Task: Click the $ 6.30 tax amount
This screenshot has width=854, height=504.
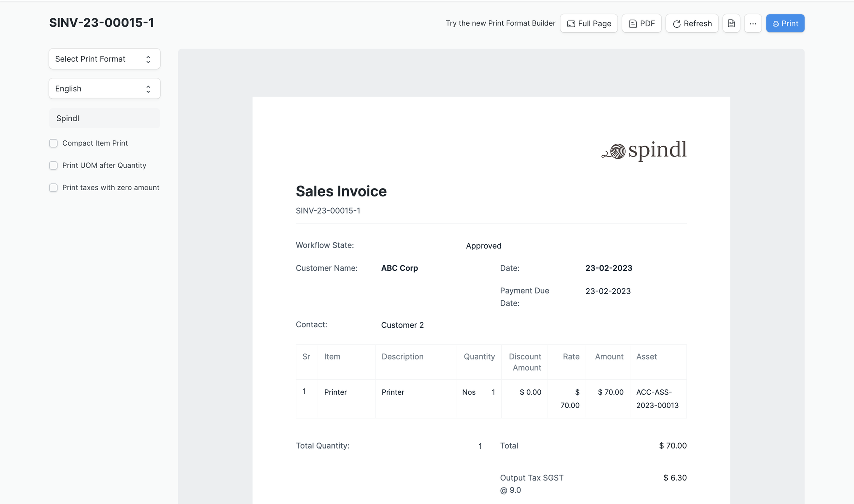Action: [x=675, y=478]
